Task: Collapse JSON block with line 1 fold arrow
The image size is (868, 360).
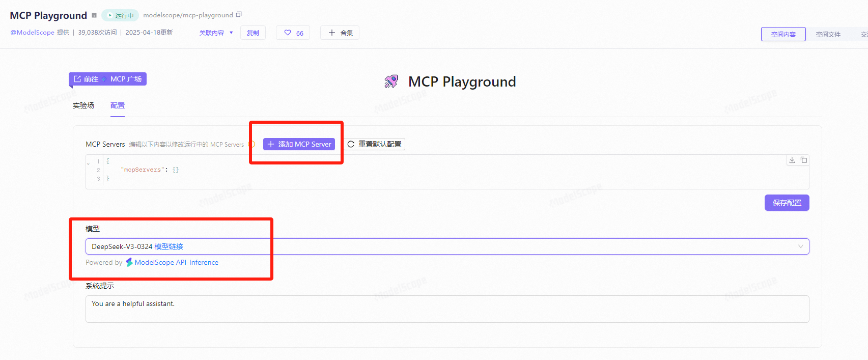Action: click(89, 163)
